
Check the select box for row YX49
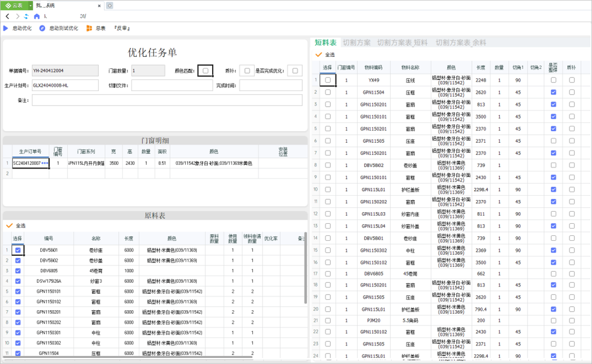tap(328, 80)
